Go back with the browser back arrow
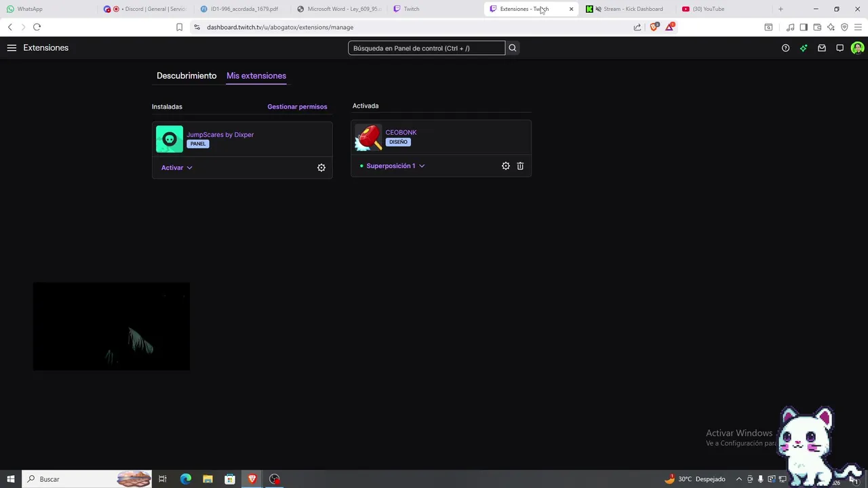Viewport: 868px width, 488px height. (9, 27)
